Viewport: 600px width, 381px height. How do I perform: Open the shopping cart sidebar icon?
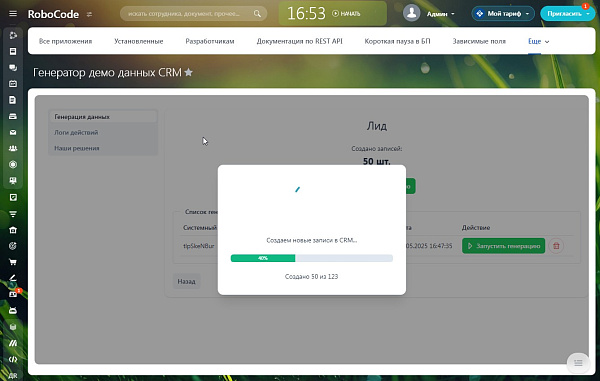(13, 262)
